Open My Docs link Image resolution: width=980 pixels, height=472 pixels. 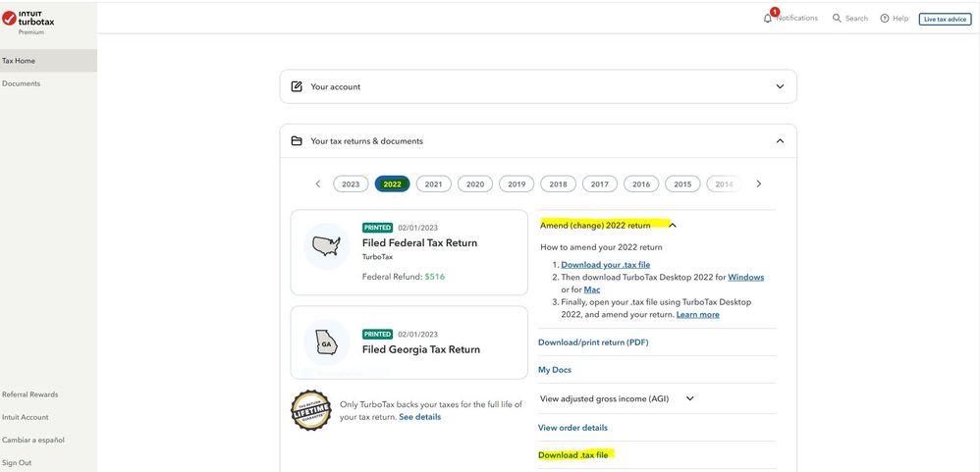555,370
